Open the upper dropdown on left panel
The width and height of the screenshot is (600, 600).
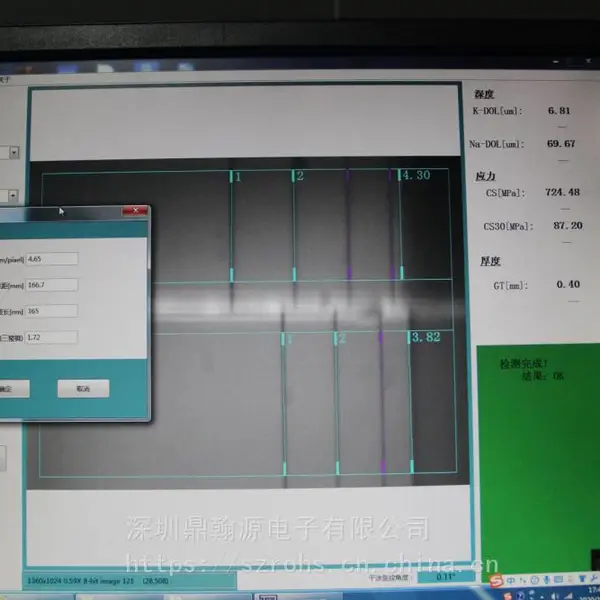pyautogui.click(x=14, y=153)
